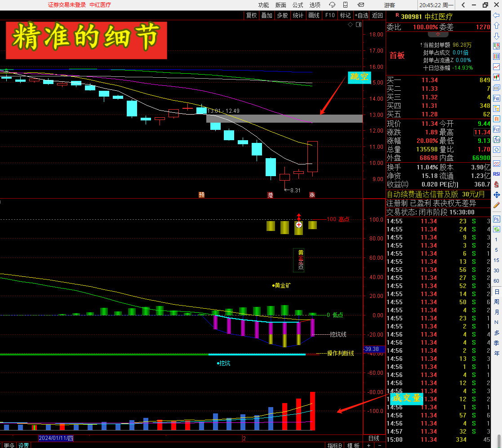Click the 指标B indicator button
Viewport: 502px width, 448px height.
click(x=334, y=445)
